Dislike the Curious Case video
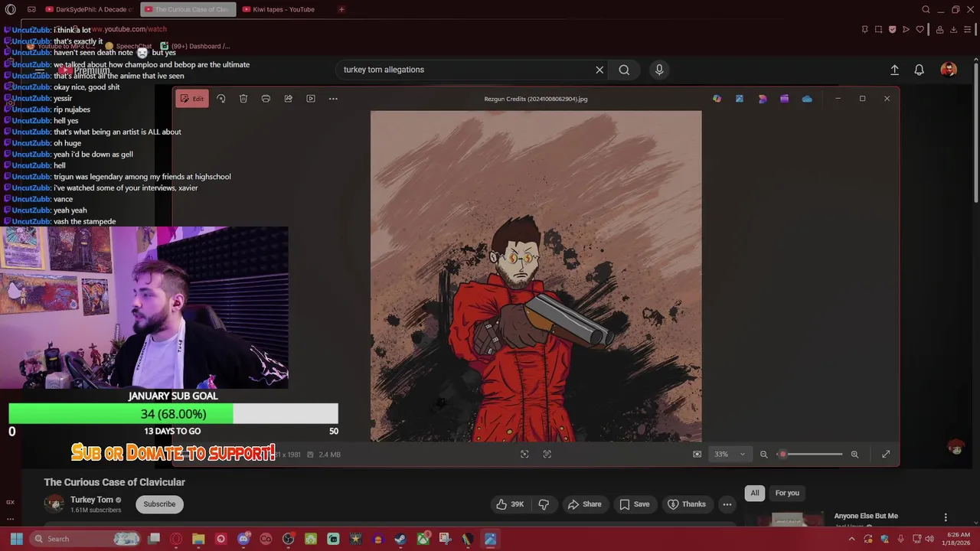The image size is (980, 551). coord(544,504)
